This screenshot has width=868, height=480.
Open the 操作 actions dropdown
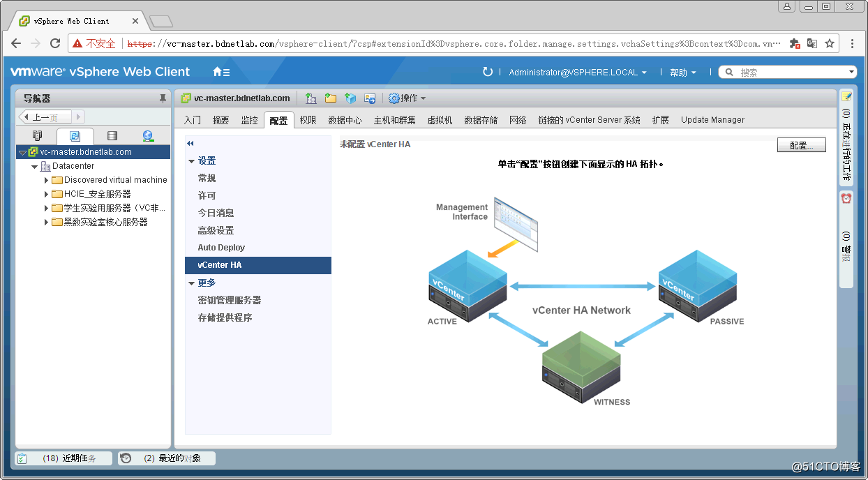pyautogui.click(x=407, y=98)
